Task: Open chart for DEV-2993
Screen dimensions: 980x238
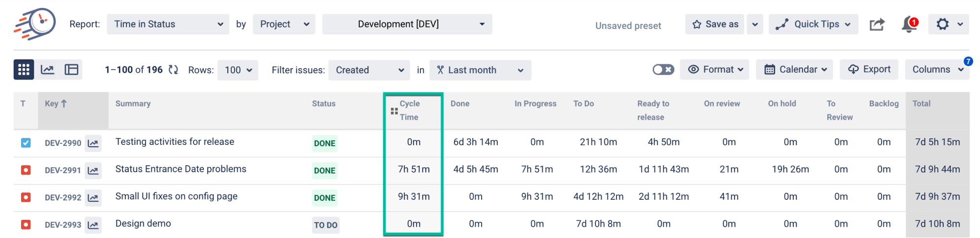Action: (93, 225)
